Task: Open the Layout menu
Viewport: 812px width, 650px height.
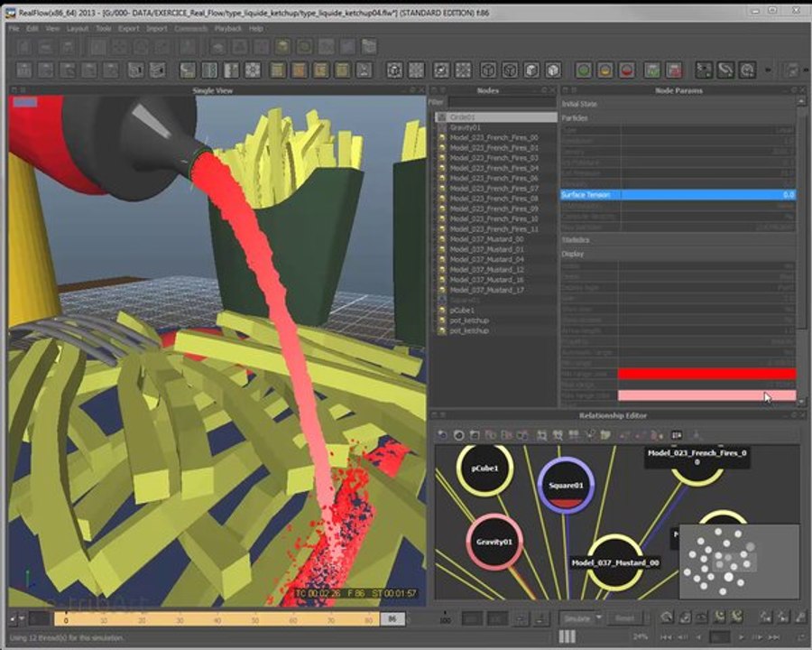Action: tap(78, 29)
